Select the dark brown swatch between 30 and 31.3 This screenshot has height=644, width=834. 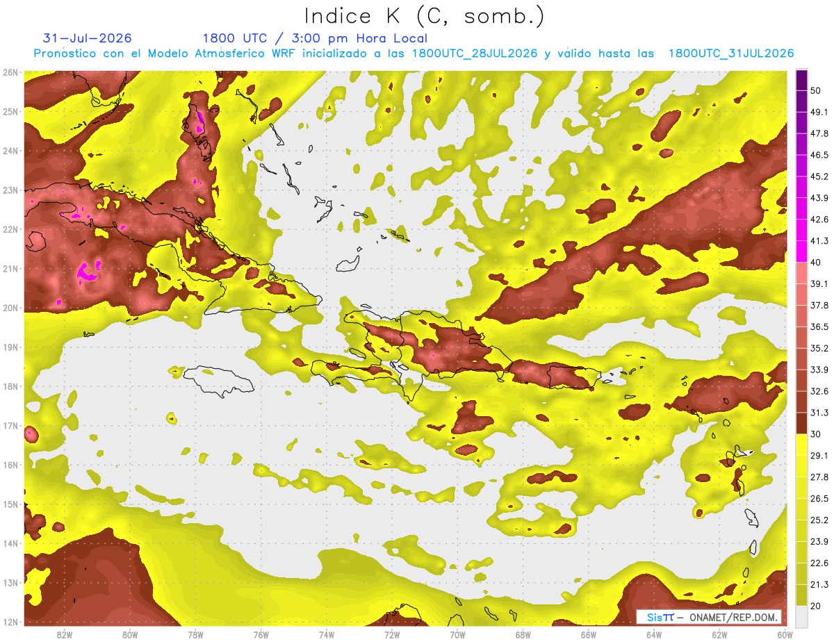(801, 423)
